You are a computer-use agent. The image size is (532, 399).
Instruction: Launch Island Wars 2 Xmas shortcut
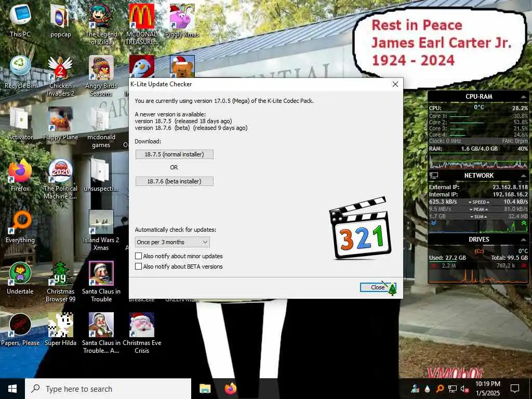pyautogui.click(x=101, y=231)
